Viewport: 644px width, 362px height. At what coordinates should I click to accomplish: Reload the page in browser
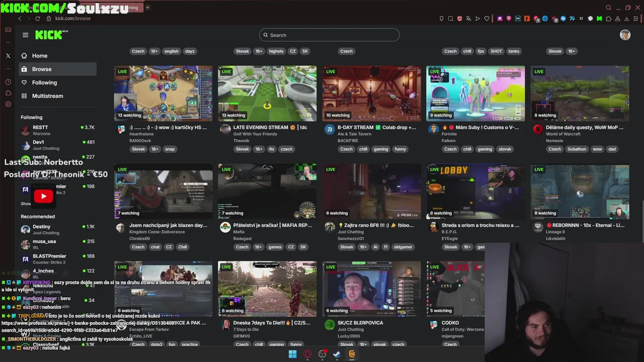pyautogui.click(x=37, y=19)
